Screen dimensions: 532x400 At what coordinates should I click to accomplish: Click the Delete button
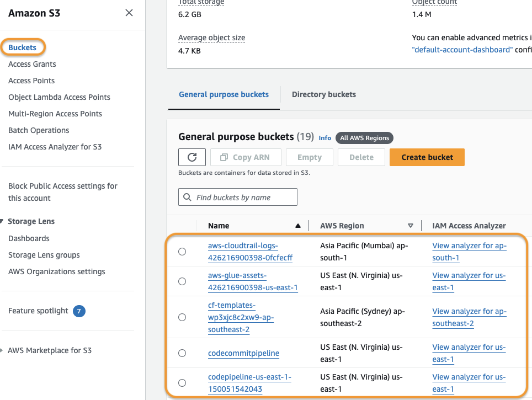pos(361,157)
